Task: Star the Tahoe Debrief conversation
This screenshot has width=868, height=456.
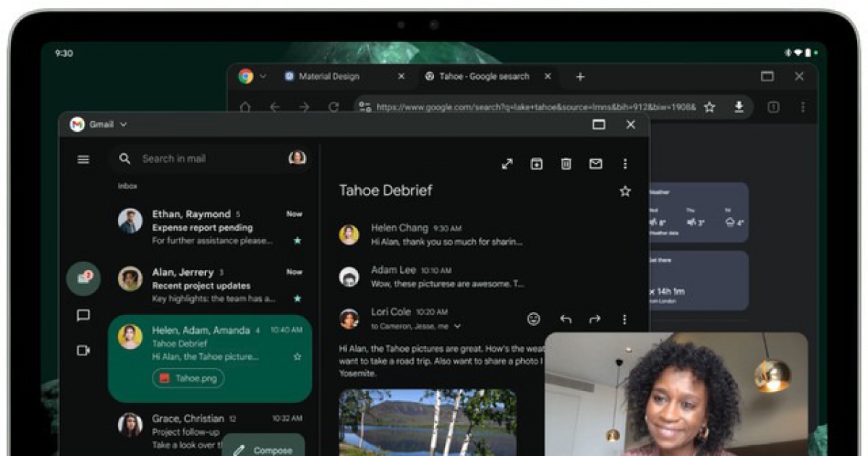Action: tap(625, 191)
